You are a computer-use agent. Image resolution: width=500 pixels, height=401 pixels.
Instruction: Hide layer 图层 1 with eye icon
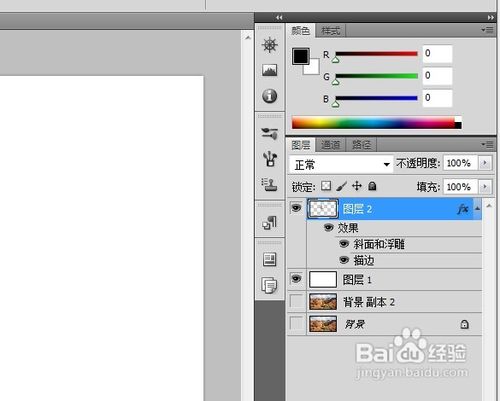click(x=296, y=278)
